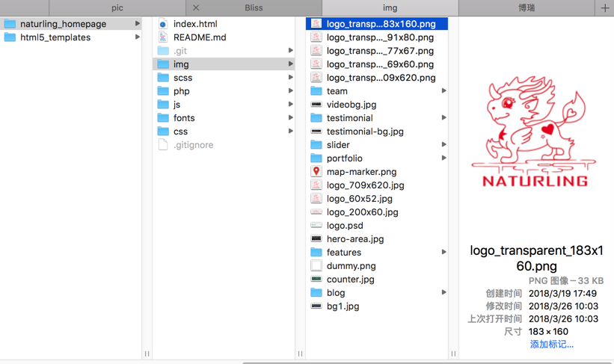Expand the .git folder arrow
Viewport: 614px width, 364px height.
pyautogui.click(x=291, y=50)
